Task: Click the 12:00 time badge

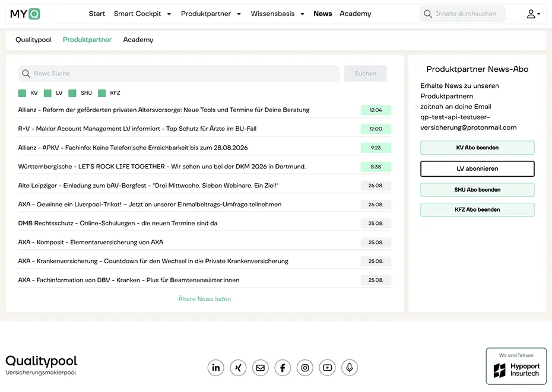Action: 376,129
